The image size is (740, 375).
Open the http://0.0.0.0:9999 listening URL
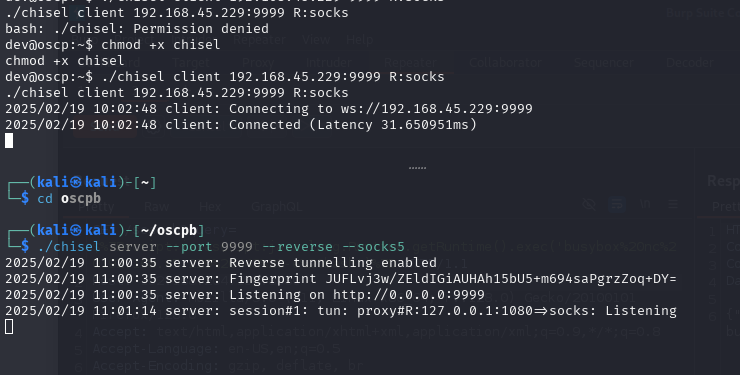(409, 295)
